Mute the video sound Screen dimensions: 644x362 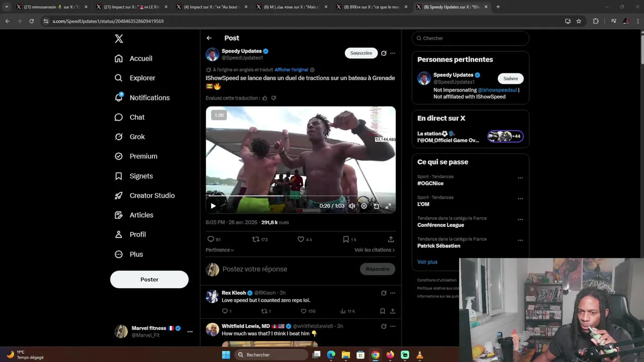click(x=352, y=206)
